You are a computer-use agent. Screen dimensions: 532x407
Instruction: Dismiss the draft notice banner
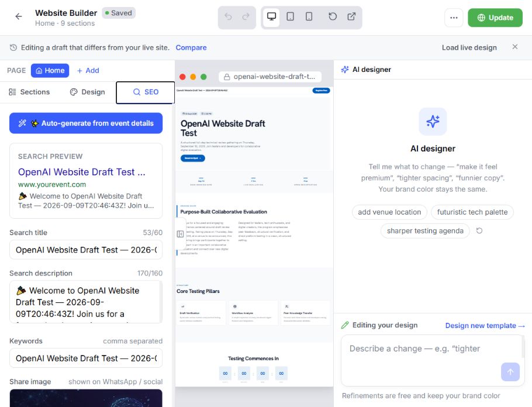[x=514, y=47]
